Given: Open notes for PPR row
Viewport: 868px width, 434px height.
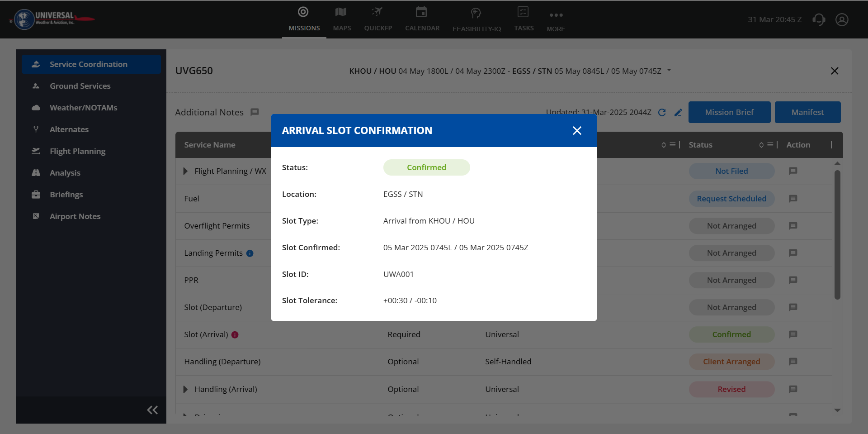Looking at the screenshot, I should (793, 280).
